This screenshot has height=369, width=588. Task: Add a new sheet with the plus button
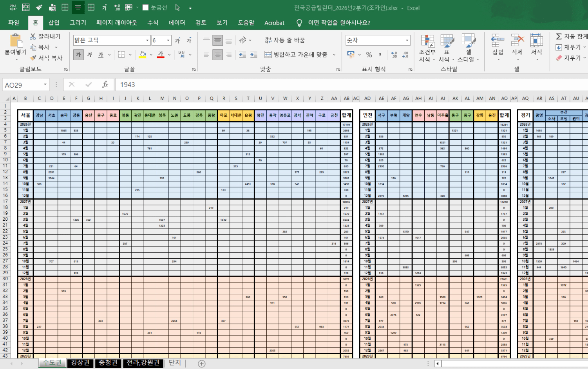coord(201,364)
